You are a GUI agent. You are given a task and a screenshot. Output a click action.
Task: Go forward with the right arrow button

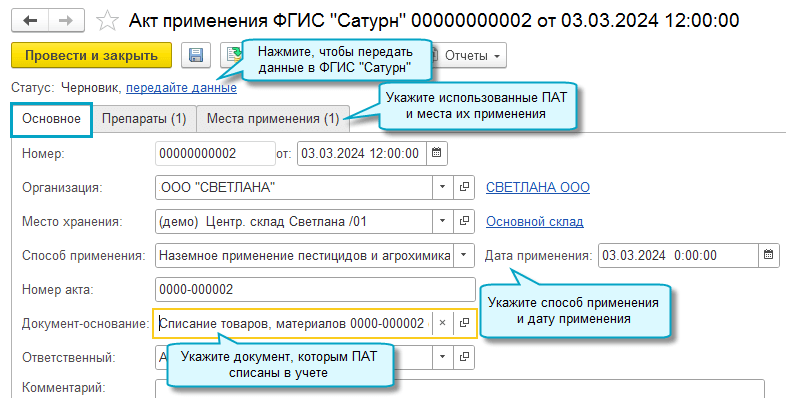[x=66, y=21]
